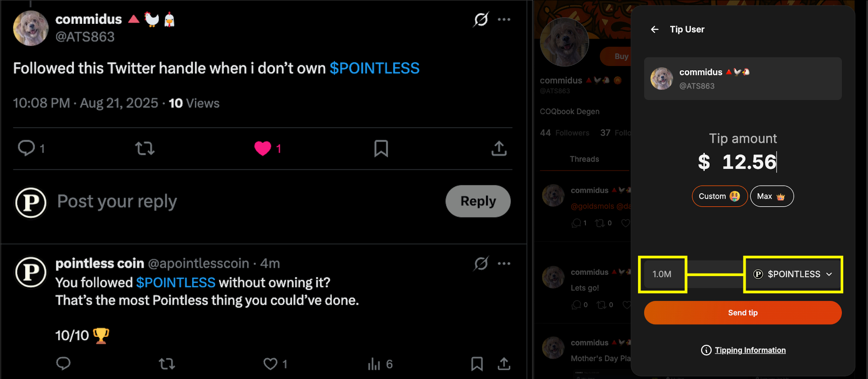Select the Max tip amount option
Viewport: 868px width, 379px height.
click(771, 196)
